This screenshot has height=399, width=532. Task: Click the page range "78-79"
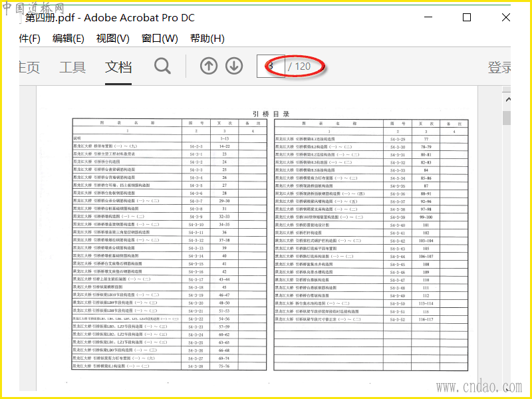[426, 147]
